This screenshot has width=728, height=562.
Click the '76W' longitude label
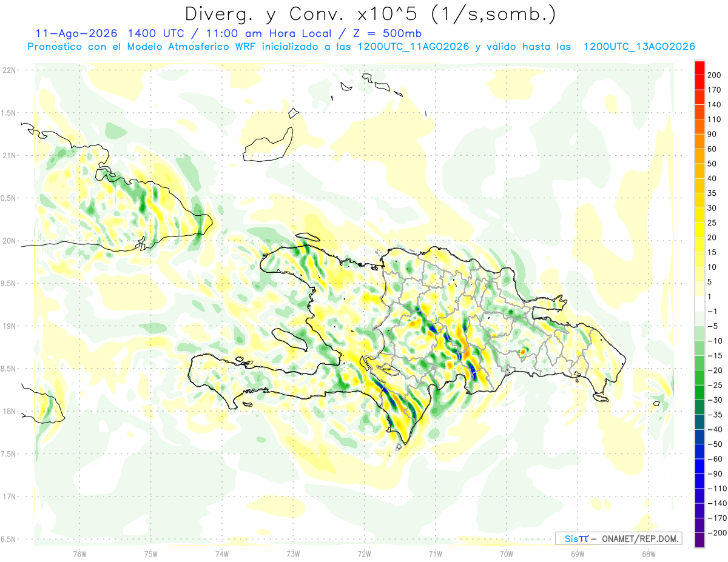pos(79,554)
